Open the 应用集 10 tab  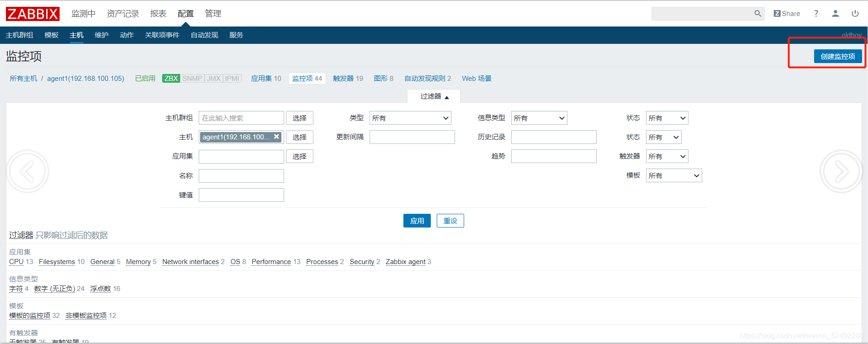pyautogui.click(x=266, y=79)
